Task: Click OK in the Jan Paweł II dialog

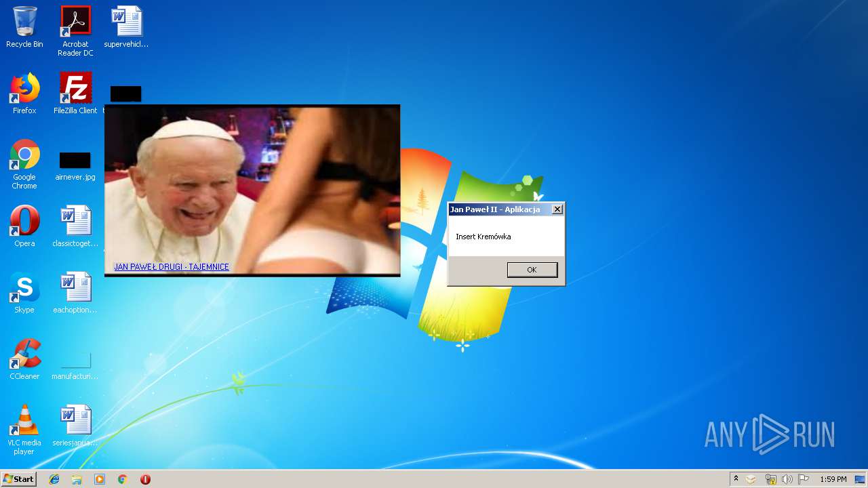Action: pos(532,270)
